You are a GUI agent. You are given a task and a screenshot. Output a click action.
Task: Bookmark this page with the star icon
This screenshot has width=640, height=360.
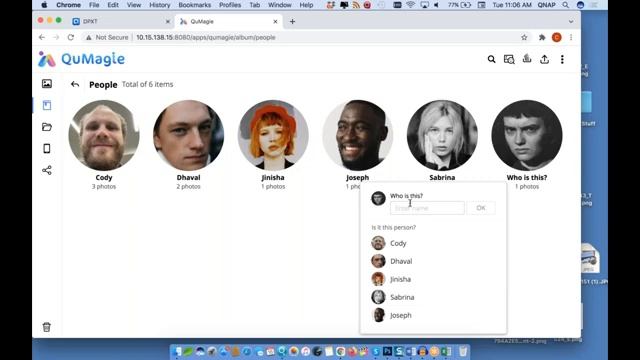tap(524, 37)
